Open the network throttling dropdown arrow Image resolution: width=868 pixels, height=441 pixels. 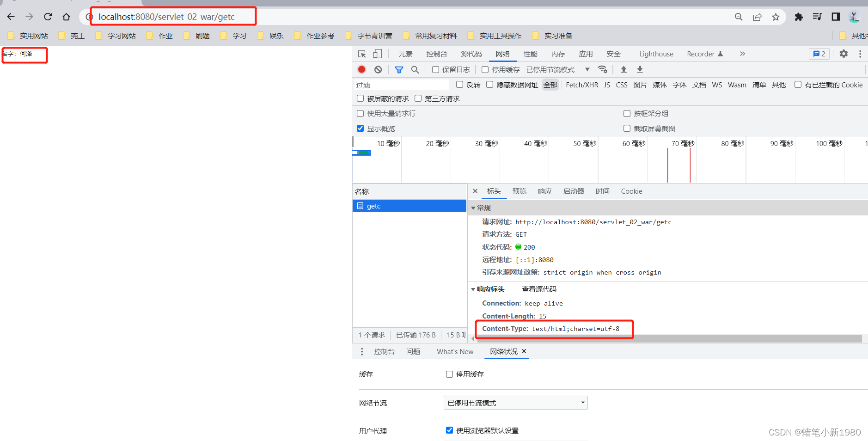587,69
